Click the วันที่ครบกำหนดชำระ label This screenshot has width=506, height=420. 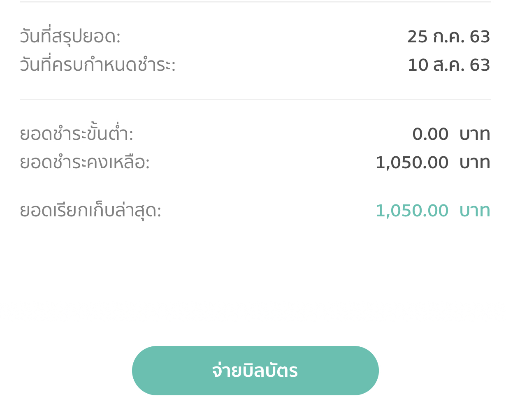[x=97, y=65]
